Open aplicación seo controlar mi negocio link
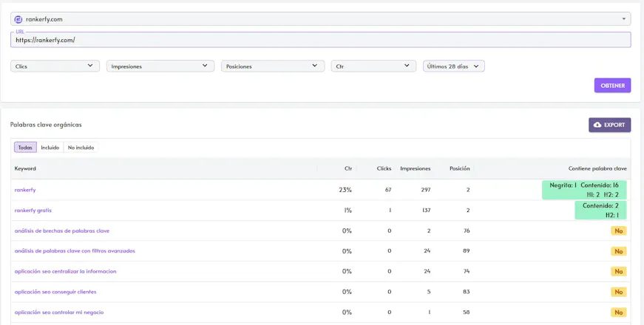This screenshot has width=644, height=325. pos(59,312)
